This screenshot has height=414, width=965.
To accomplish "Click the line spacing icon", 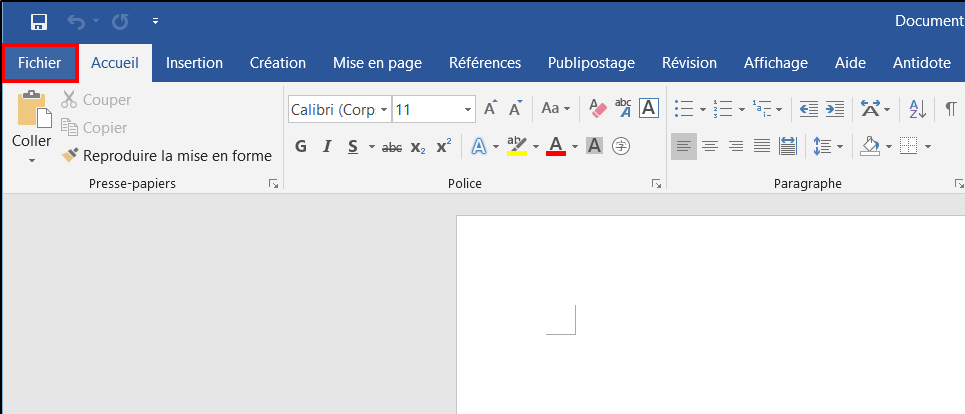I will (823, 146).
